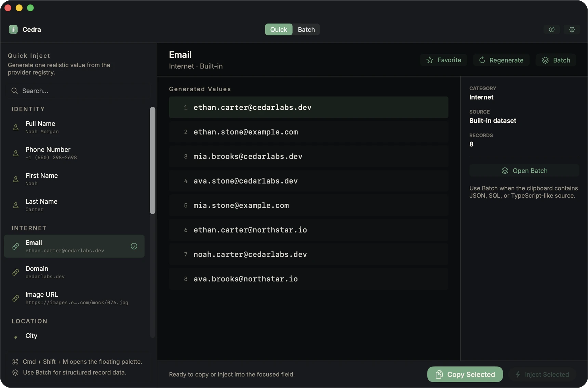Click the Records count 8
Screen dimensions: 588x388
pyautogui.click(x=471, y=144)
